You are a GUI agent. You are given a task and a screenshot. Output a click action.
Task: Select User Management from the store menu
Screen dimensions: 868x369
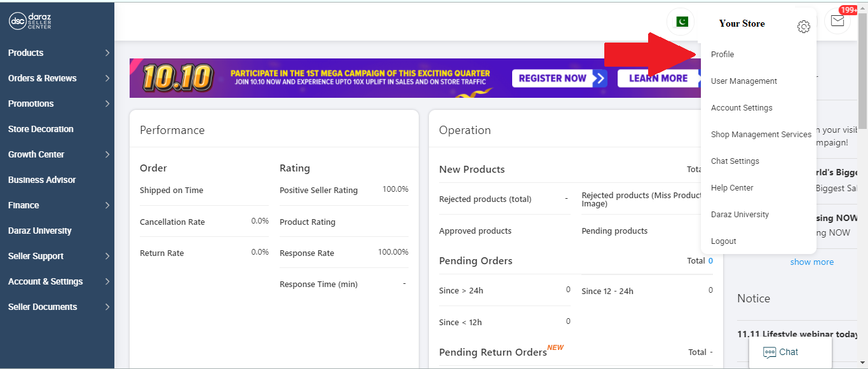pos(743,81)
